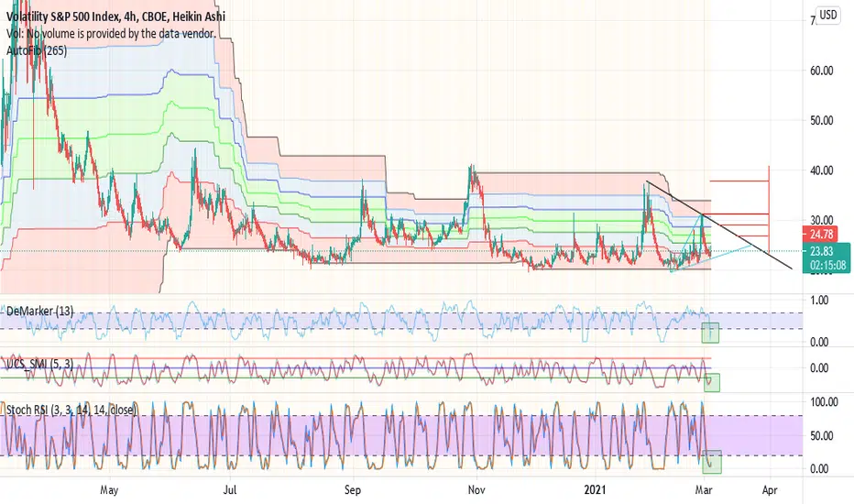Screen dimensions: 854x504
Task: Click the Sep label on time axis
Action: tap(353, 490)
